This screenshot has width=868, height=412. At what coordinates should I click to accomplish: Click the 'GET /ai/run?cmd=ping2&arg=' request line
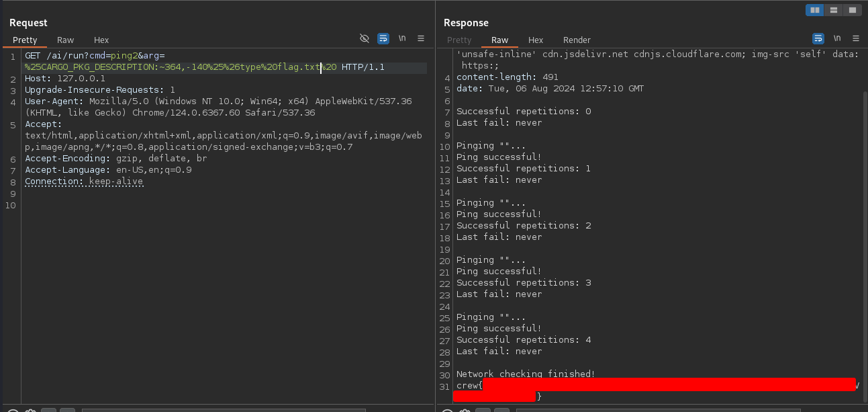pyautogui.click(x=95, y=56)
